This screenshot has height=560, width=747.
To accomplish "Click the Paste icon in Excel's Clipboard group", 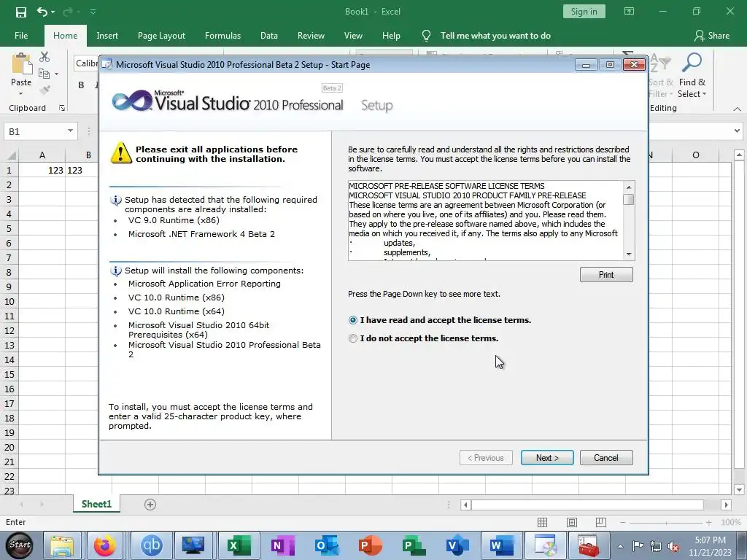I will tap(21, 64).
